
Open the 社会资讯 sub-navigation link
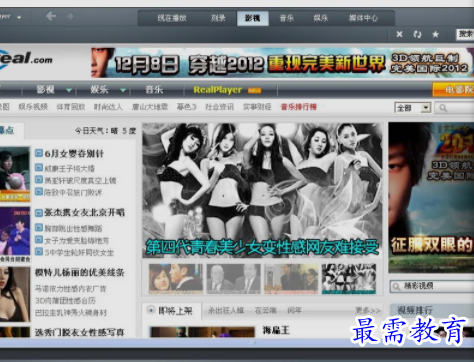(x=219, y=107)
